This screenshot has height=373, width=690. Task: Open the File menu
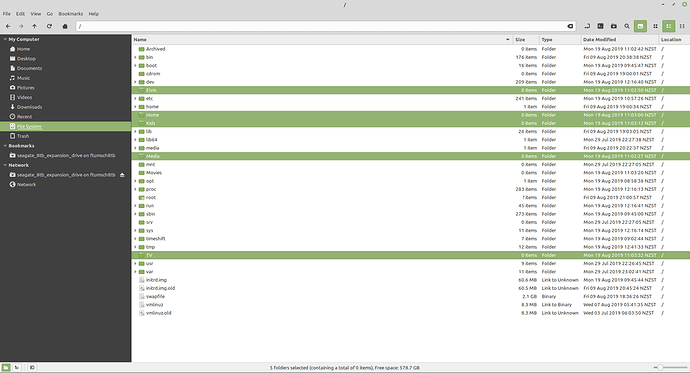coord(7,14)
